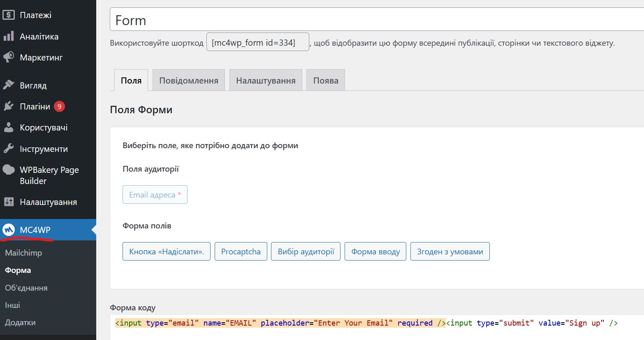Viewport: 644px width, 340px height.
Task: Go to Mailchimp submenu item
Action: point(23,253)
